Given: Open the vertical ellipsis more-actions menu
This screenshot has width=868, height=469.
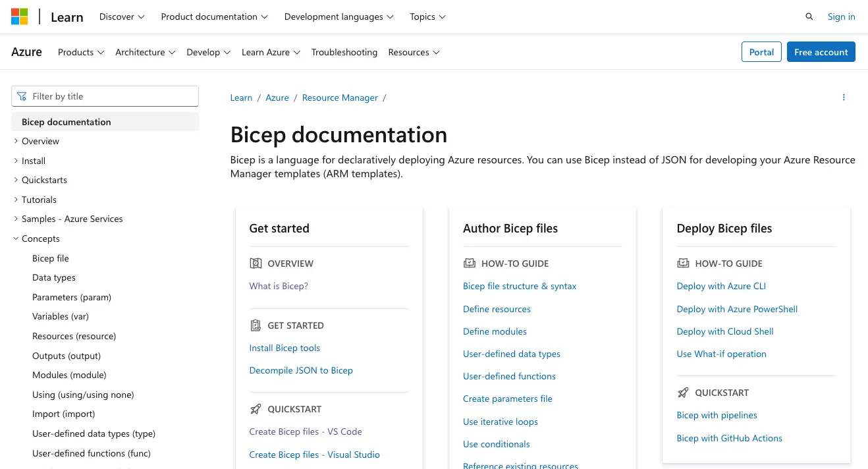Looking at the screenshot, I should point(844,97).
